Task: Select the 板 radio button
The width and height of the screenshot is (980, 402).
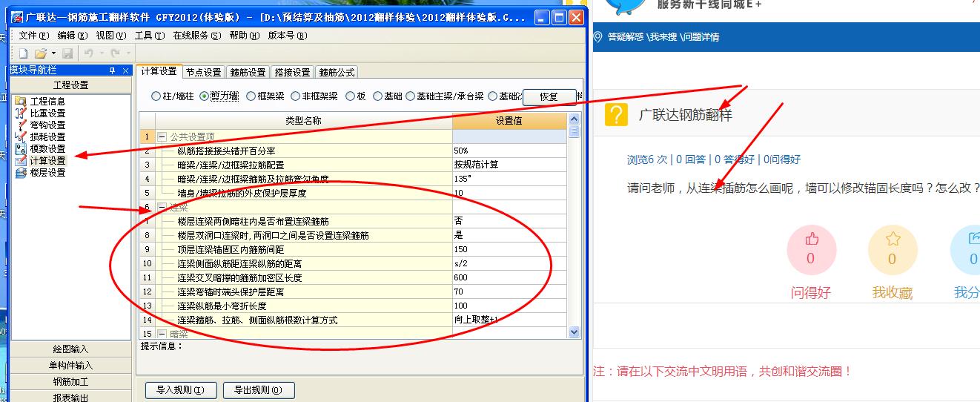Action: click(355, 96)
